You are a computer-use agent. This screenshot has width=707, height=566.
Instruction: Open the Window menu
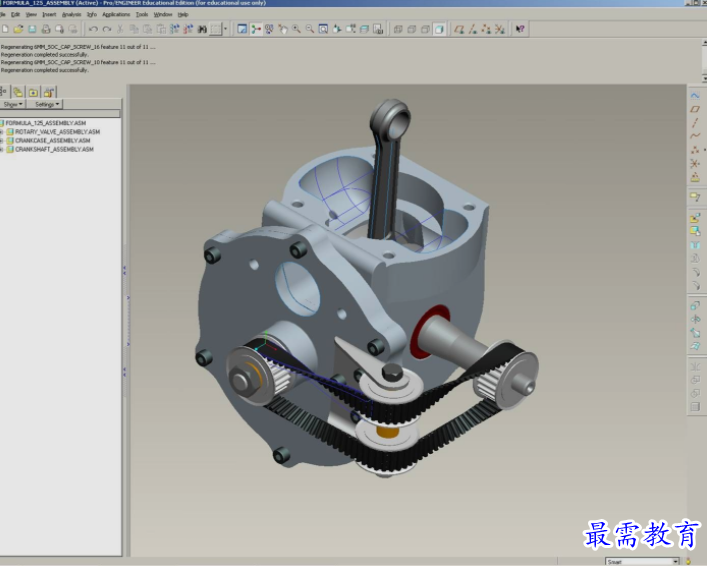click(163, 14)
